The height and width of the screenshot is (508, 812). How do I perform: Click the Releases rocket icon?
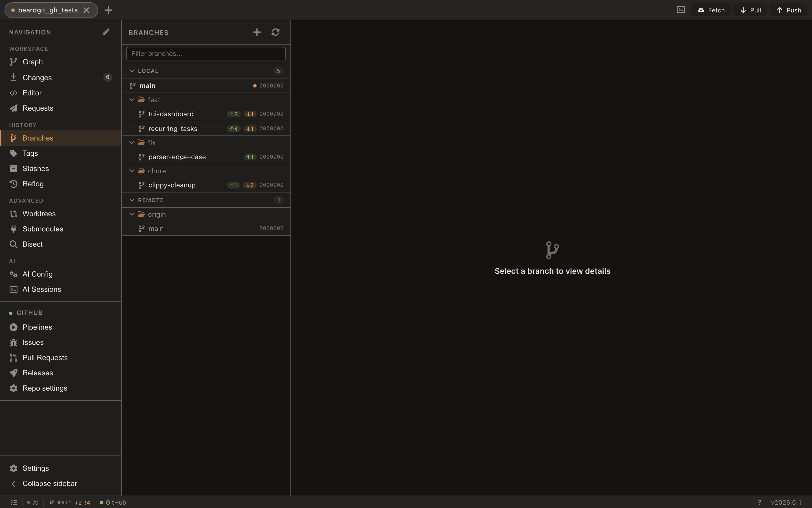[x=14, y=373]
